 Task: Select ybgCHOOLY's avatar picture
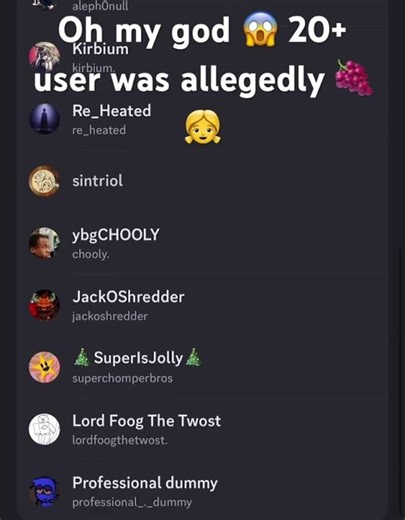point(44,243)
